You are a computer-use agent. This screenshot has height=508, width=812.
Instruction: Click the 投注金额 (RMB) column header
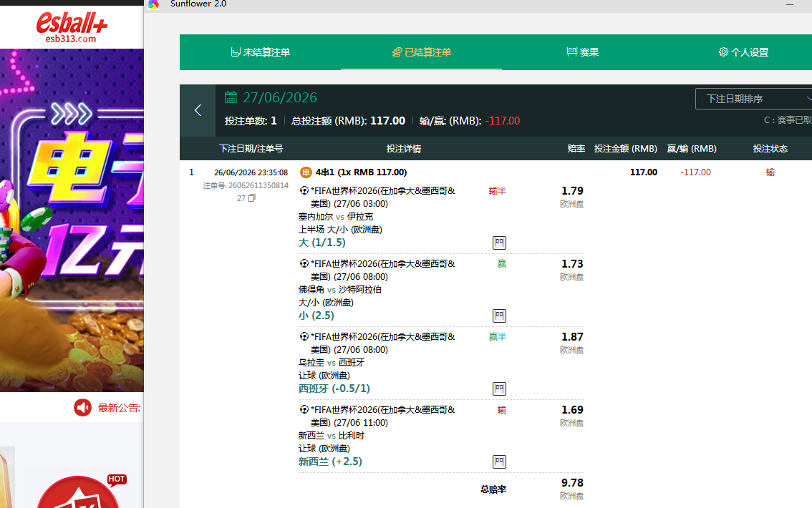tap(626, 149)
